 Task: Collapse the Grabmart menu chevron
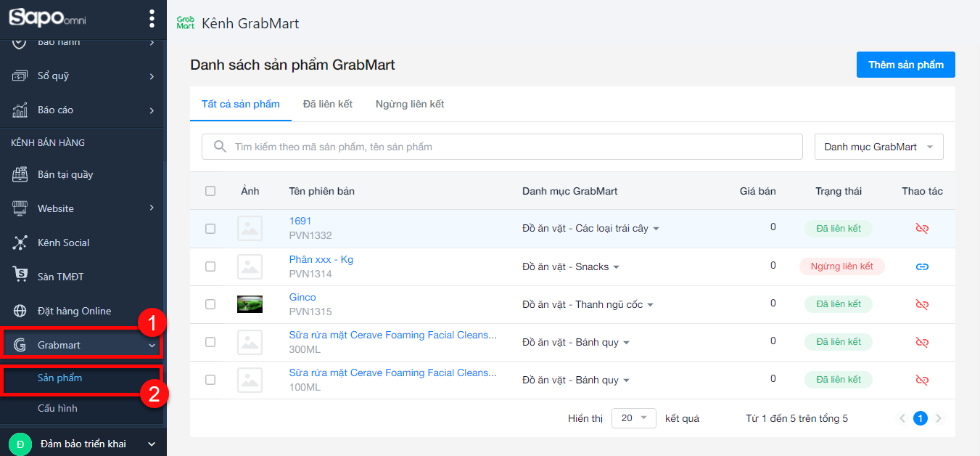(x=152, y=346)
